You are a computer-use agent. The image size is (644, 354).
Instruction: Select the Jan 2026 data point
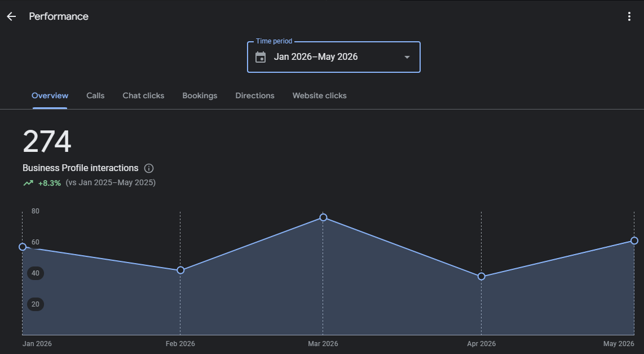(x=23, y=247)
